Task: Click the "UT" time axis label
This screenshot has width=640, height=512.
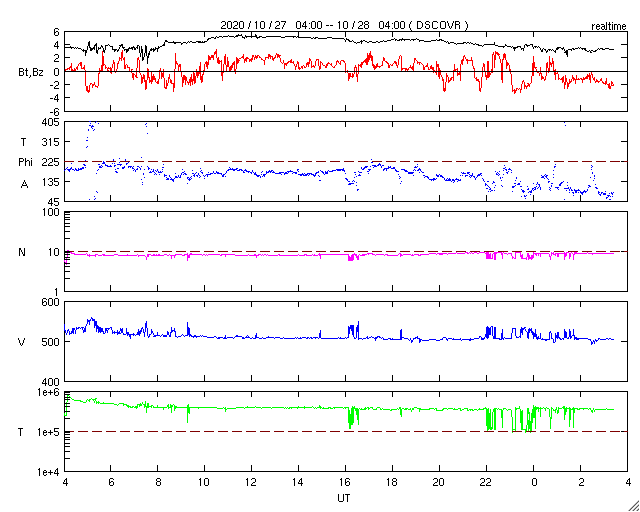Action: coord(344,498)
